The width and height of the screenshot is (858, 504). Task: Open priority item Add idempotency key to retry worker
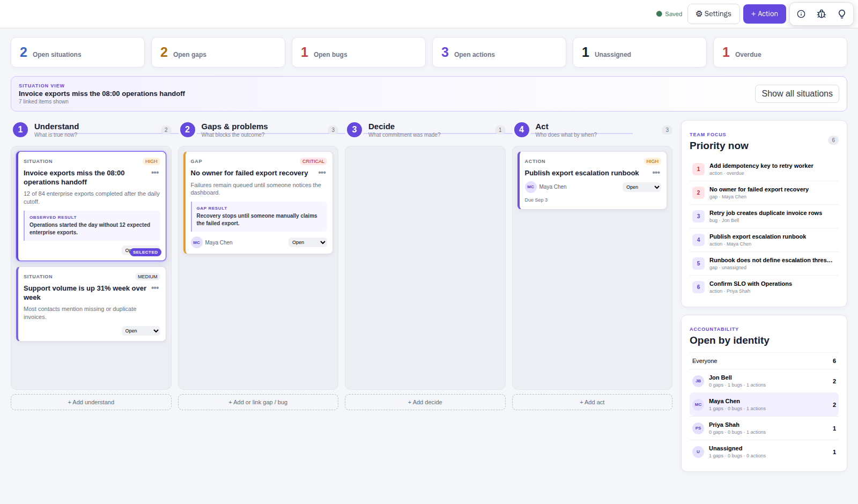[764, 169]
